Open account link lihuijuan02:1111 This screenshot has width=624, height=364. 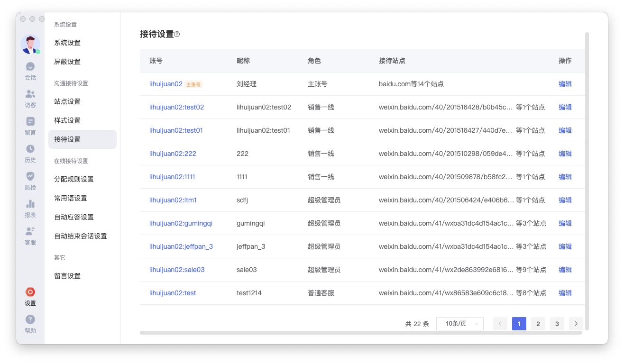[x=172, y=177]
